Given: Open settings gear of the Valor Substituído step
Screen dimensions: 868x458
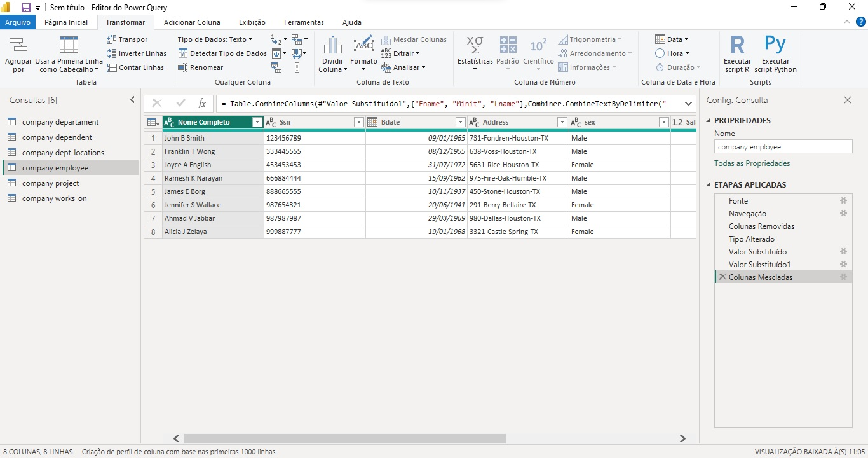Looking at the screenshot, I should tap(843, 252).
